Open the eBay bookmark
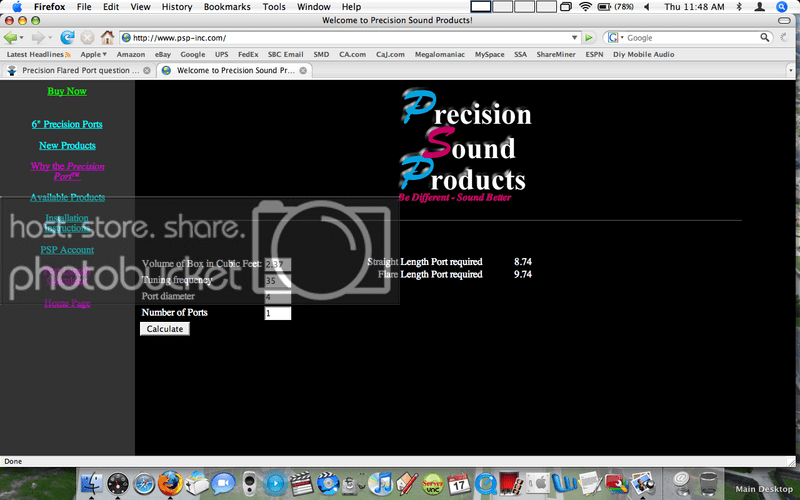The height and width of the screenshot is (500, 800). (x=163, y=54)
